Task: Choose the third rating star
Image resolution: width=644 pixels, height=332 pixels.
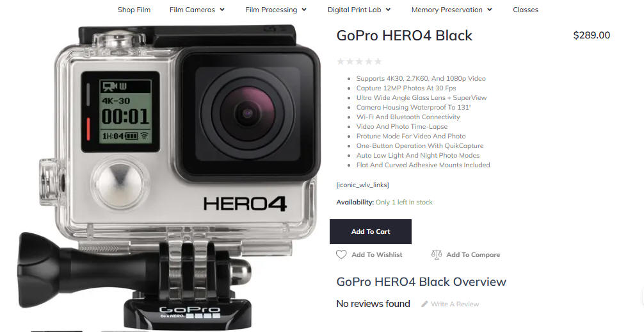Action: tap(359, 62)
